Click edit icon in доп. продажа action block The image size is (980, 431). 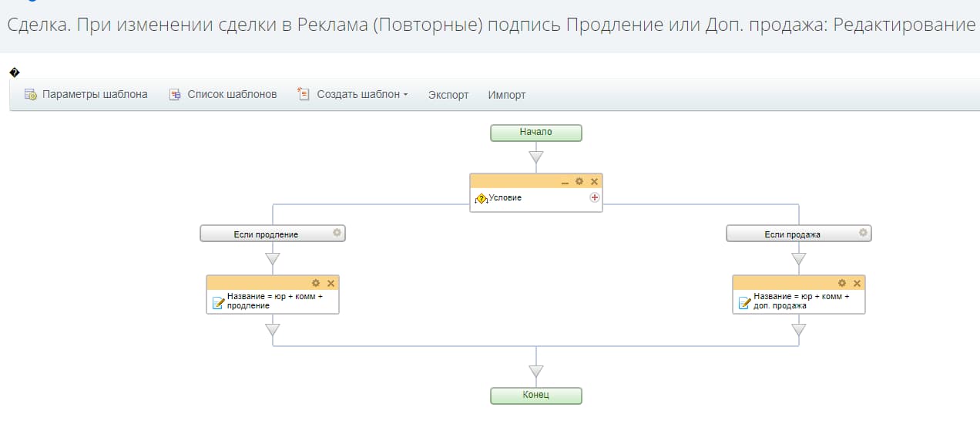pos(744,301)
